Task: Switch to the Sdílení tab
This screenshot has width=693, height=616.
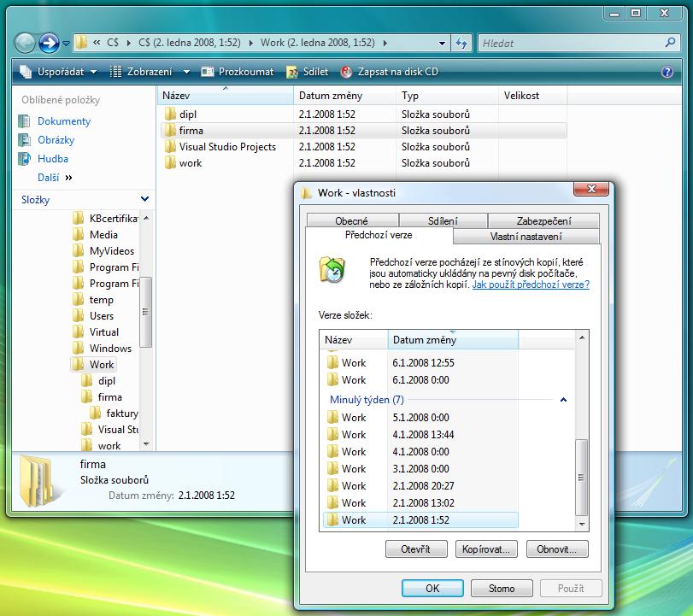Action: (443, 220)
